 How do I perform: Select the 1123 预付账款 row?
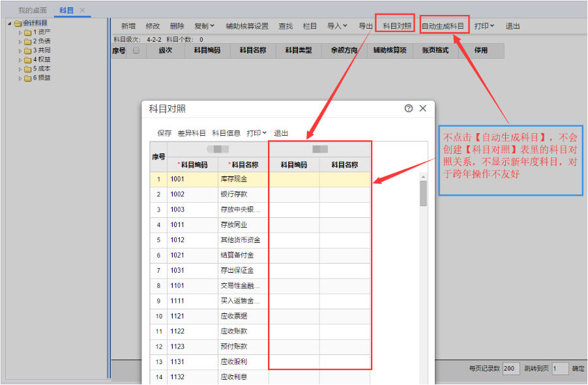click(x=260, y=346)
